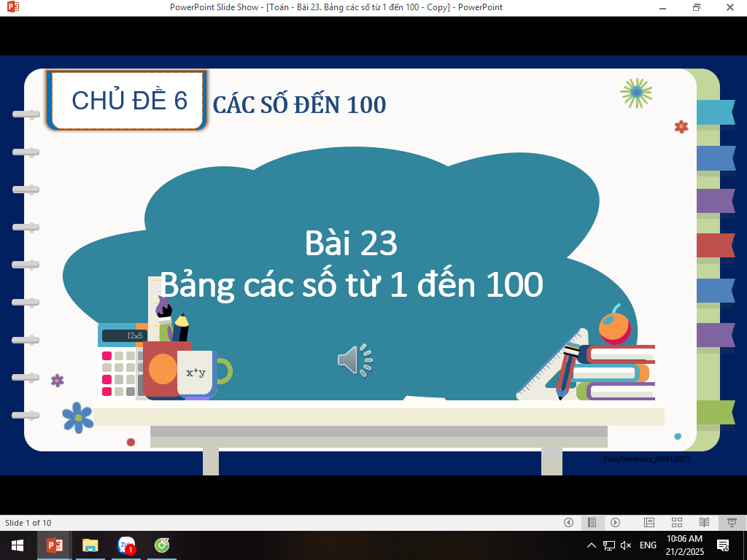Show hidden system tray icons

point(592,545)
